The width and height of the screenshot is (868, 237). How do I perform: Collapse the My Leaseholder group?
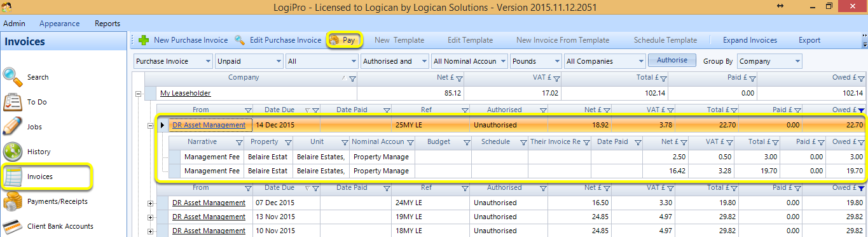pyautogui.click(x=138, y=93)
